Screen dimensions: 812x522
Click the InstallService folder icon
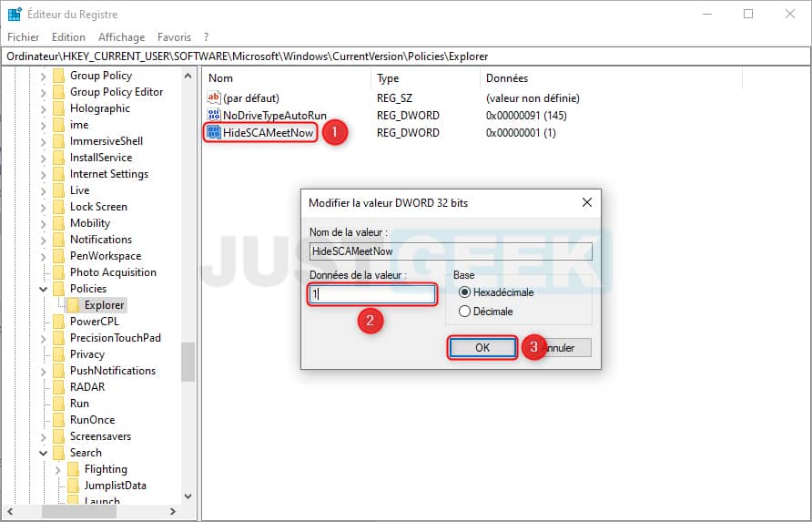click(59, 158)
